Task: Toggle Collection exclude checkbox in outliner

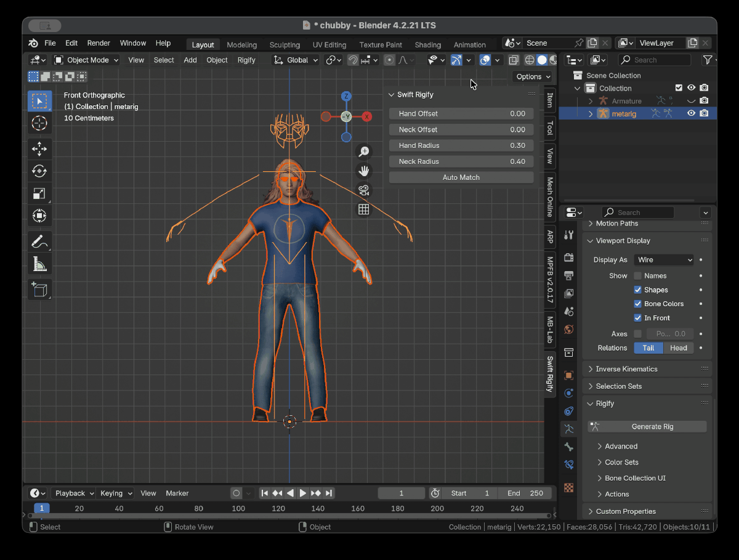Action: (679, 88)
